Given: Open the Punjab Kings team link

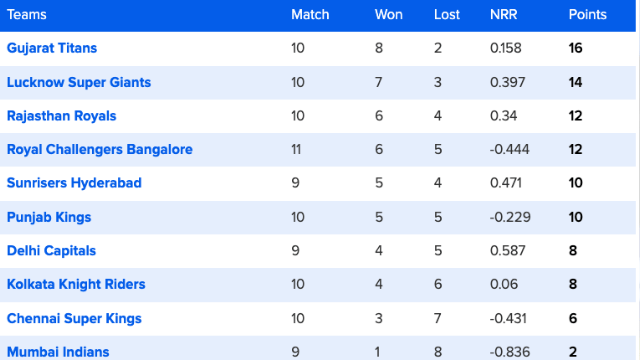Looking at the screenshot, I should click(49, 217).
